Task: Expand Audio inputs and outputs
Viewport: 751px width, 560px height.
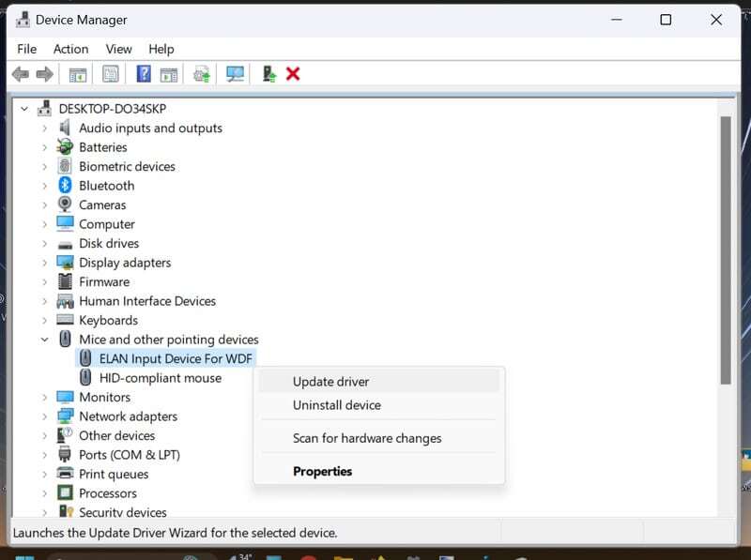Action: point(44,129)
